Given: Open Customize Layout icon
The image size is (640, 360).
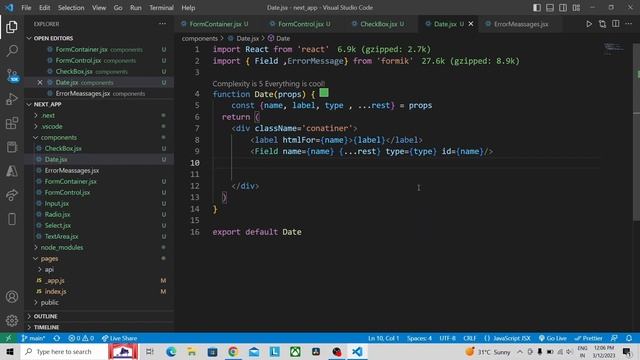Looking at the screenshot, I should point(576,8).
